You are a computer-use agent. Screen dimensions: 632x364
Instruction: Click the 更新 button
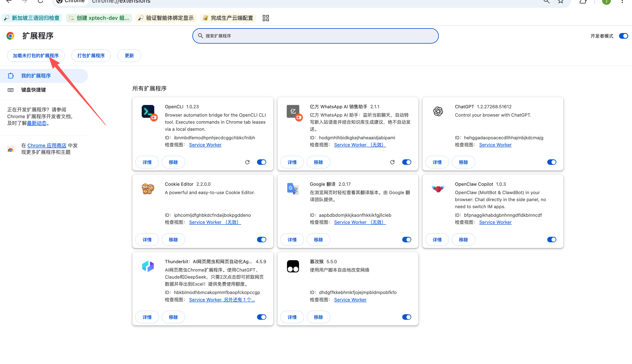point(129,55)
